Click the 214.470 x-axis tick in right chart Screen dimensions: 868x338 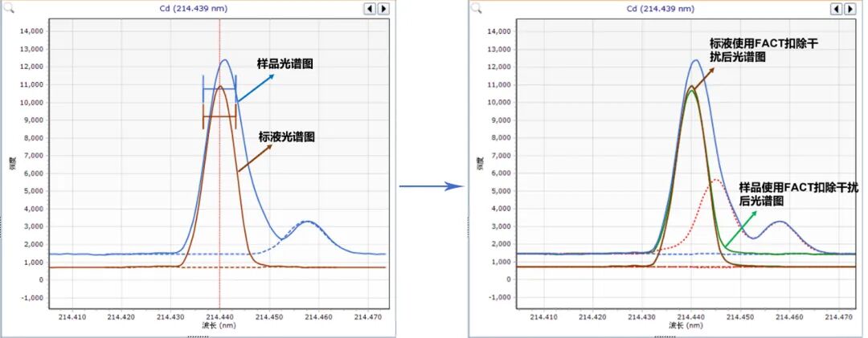pyautogui.click(x=838, y=317)
